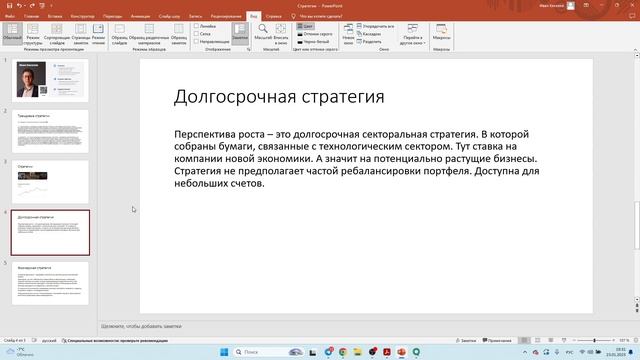Open Macros (Макросы) button

[x=441, y=32]
